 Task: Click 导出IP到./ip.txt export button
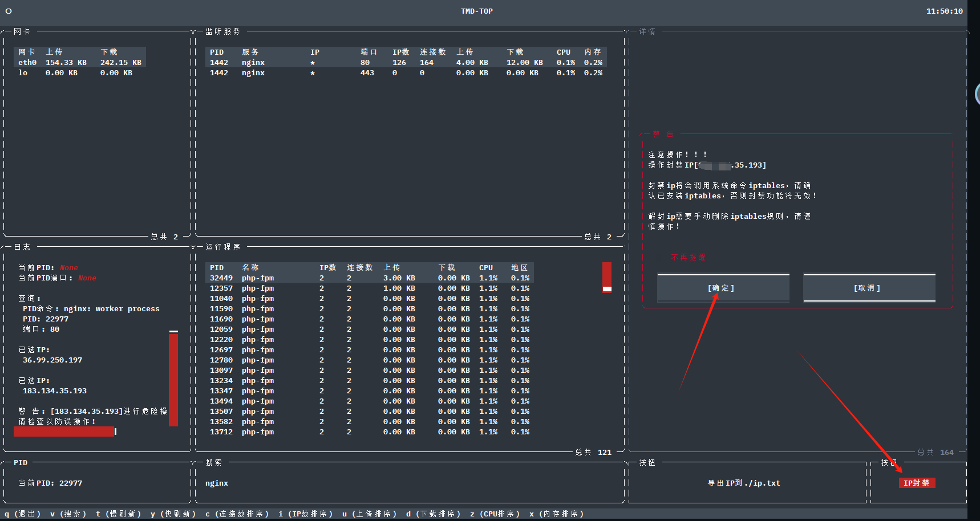(x=744, y=483)
